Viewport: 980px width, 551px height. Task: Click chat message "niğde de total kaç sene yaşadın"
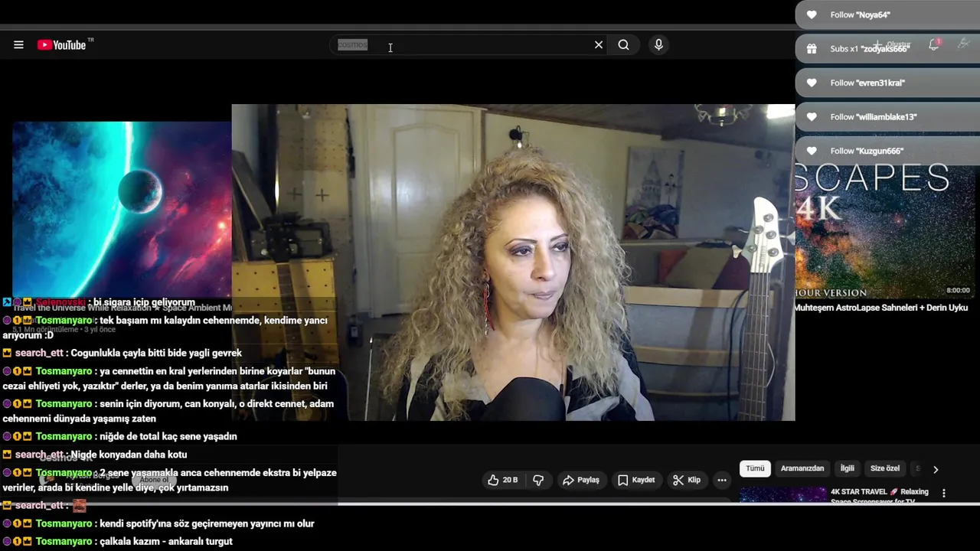(168, 437)
